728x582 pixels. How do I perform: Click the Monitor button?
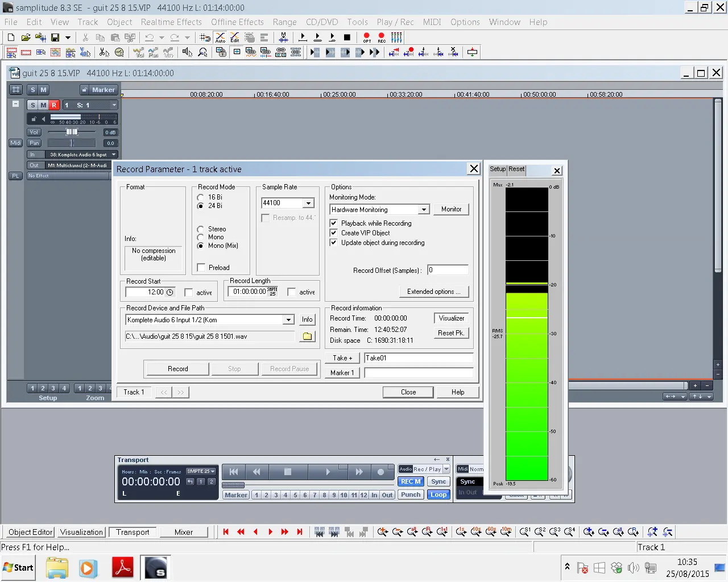pyautogui.click(x=451, y=209)
